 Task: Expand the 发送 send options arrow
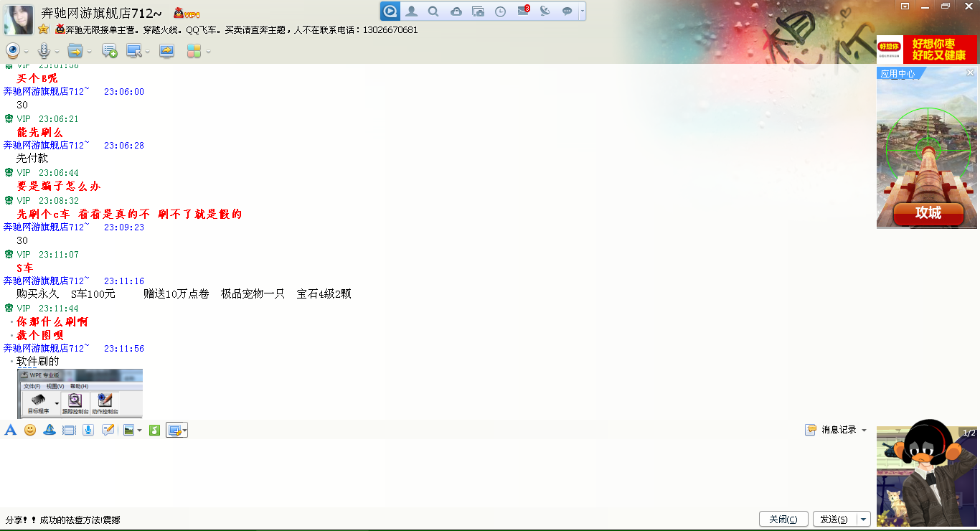click(864, 519)
